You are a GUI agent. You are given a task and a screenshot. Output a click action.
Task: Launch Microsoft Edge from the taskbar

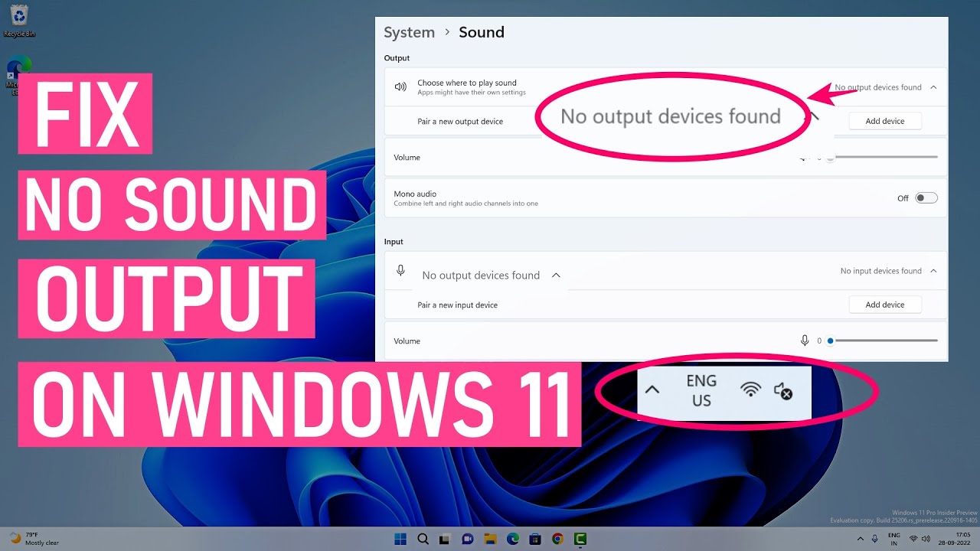point(512,539)
